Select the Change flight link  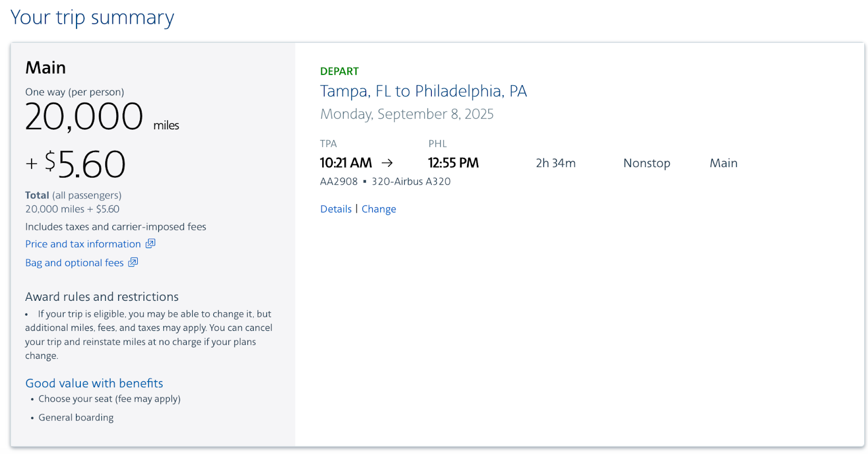point(379,209)
